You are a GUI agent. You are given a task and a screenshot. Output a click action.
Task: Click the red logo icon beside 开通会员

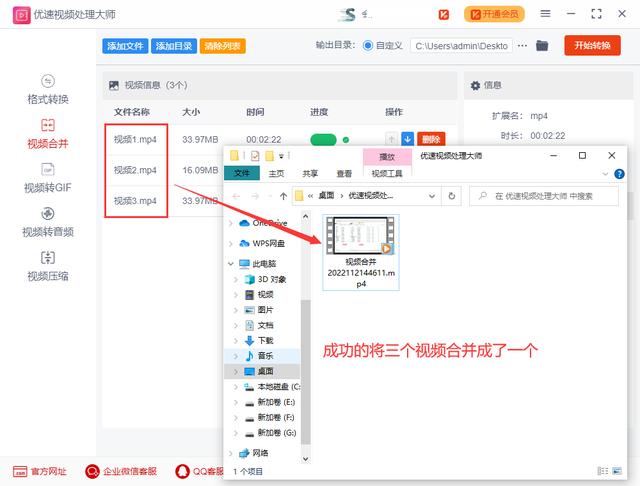point(444,15)
